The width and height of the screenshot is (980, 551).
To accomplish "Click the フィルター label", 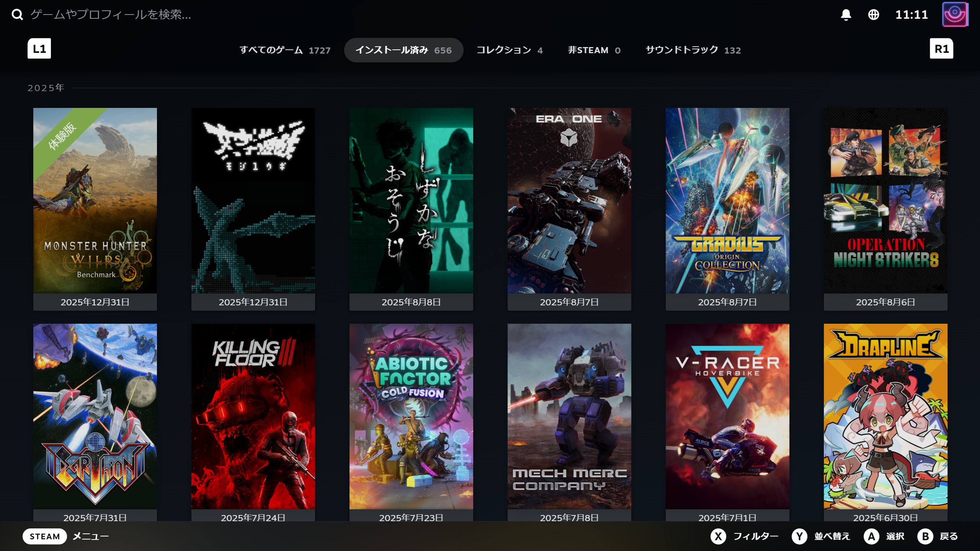I will pyautogui.click(x=756, y=536).
